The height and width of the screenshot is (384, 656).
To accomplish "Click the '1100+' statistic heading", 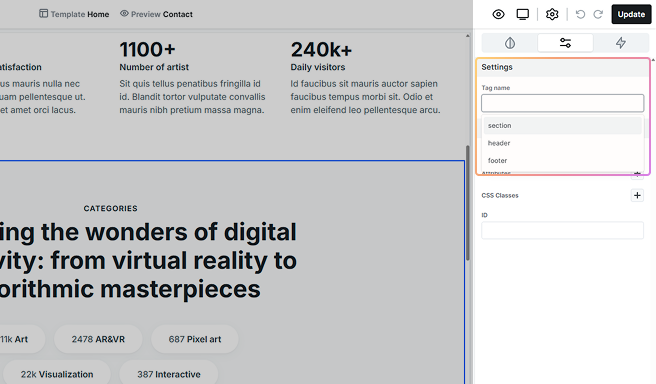I will click(x=147, y=50).
